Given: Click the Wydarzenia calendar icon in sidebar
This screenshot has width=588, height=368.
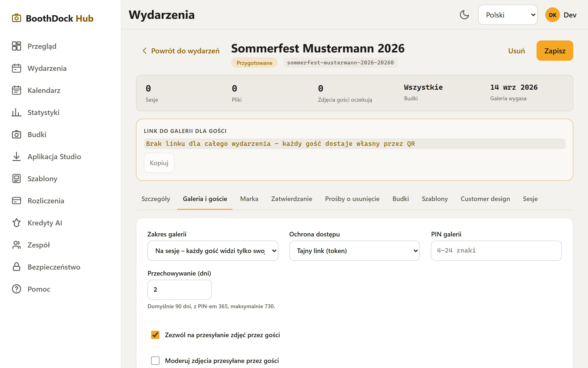Looking at the screenshot, I should [17, 68].
